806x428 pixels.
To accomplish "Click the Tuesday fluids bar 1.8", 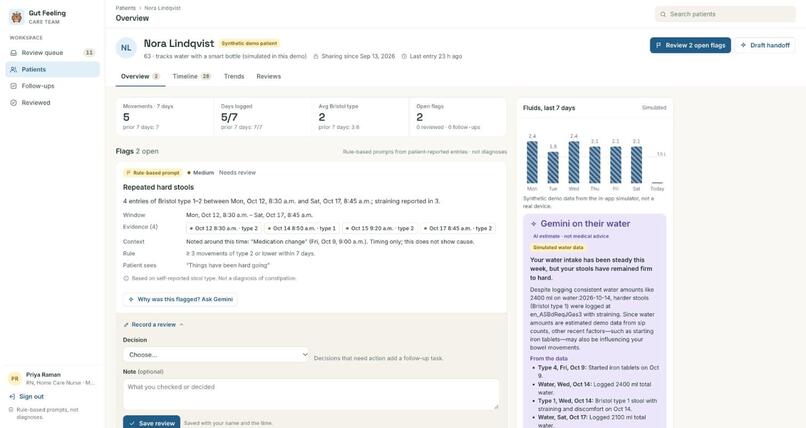I will [x=553, y=168].
